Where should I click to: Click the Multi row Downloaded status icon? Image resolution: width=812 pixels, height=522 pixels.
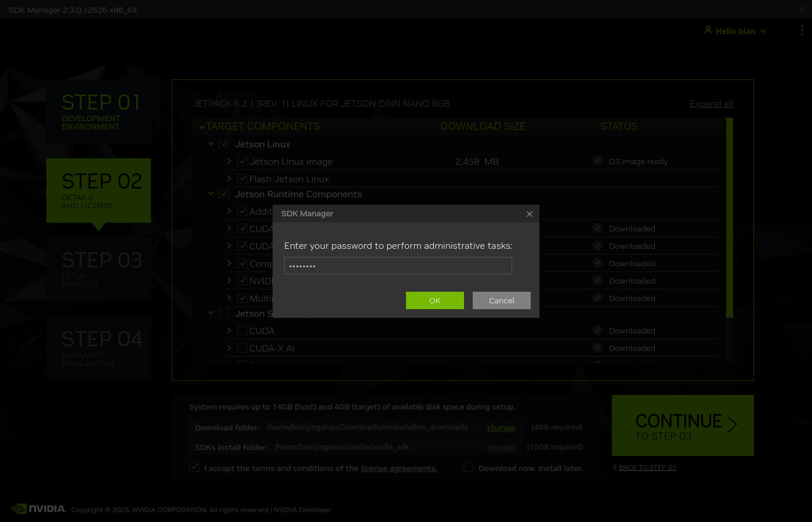tap(597, 298)
